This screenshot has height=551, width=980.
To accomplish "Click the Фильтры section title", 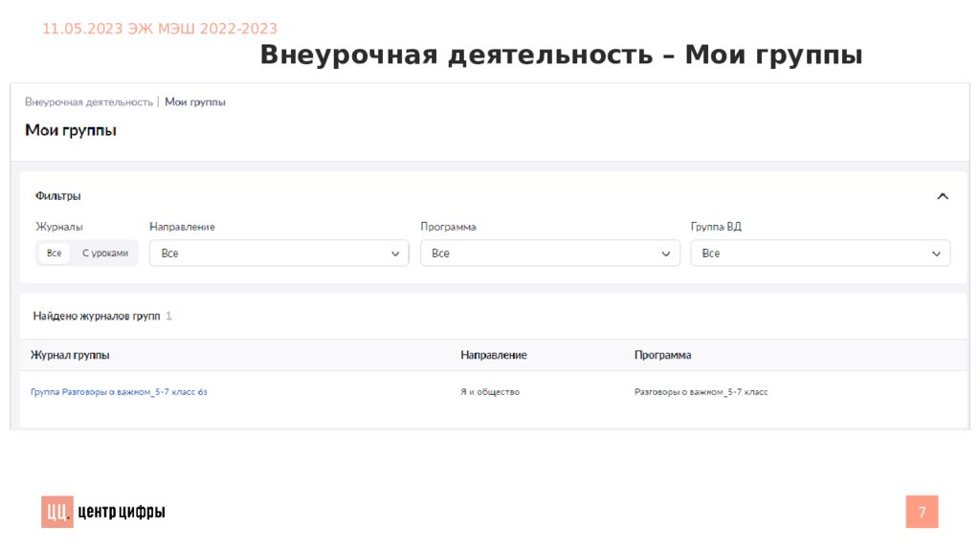I will tap(57, 196).
